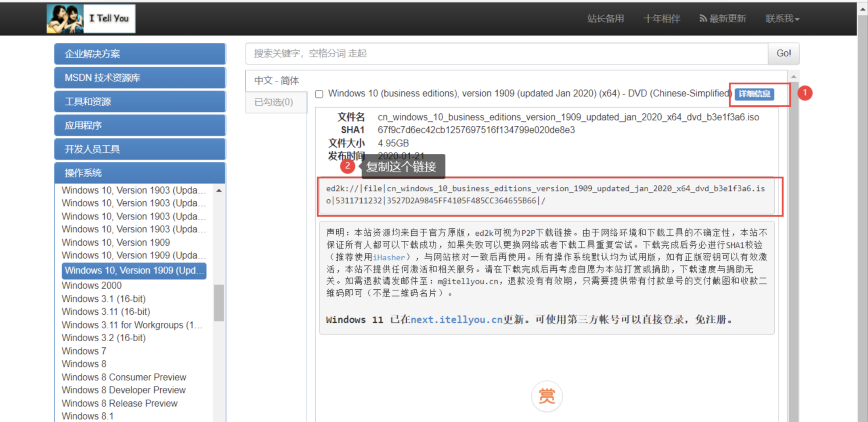Click the content panel scroll up arrow
Viewport: 868px width, 422px height.
point(794,76)
